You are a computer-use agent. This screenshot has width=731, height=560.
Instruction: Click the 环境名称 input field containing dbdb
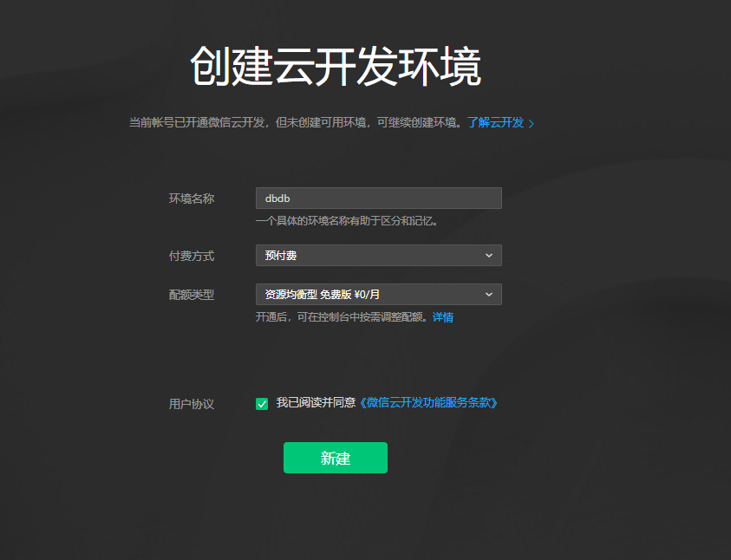click(379, 198)
